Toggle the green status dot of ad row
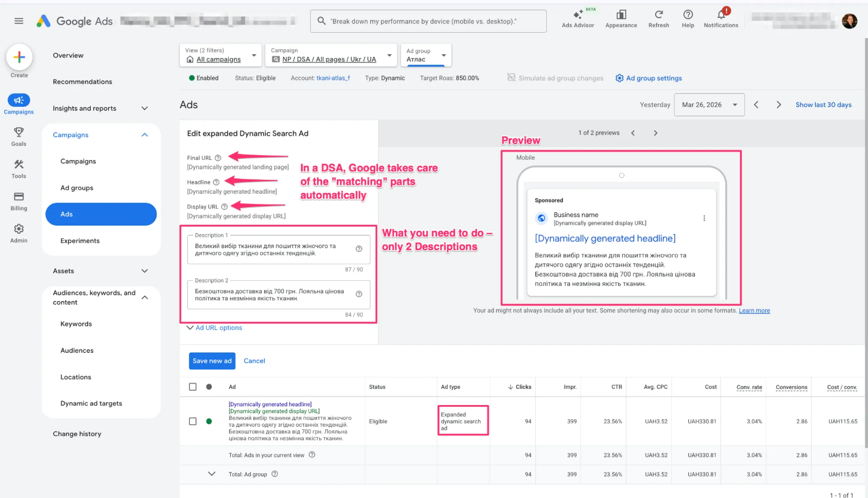Screen dimensions: 868x498 point(209,421)
